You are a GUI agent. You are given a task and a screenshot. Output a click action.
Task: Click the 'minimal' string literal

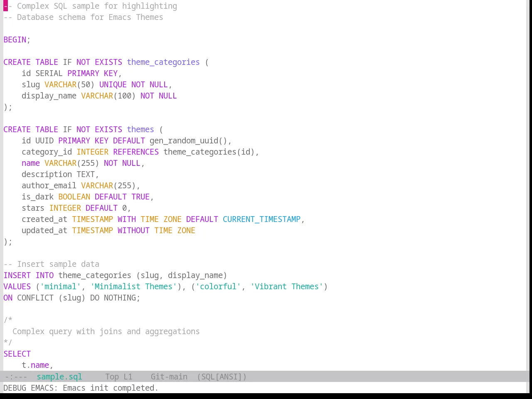(x=61, y=286)
